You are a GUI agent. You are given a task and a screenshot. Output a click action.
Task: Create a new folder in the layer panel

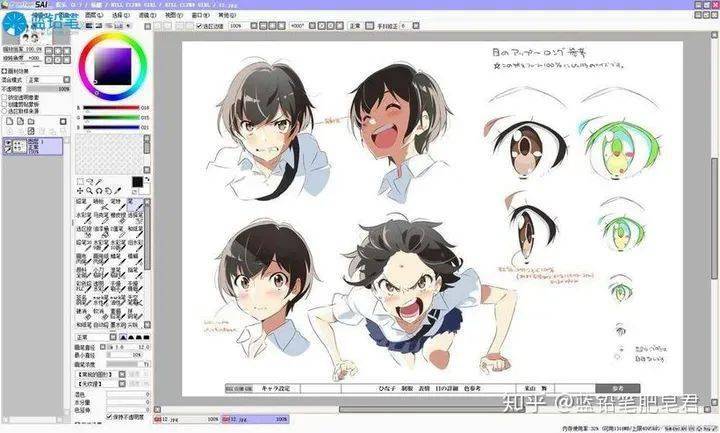click(x=31, y=121)
